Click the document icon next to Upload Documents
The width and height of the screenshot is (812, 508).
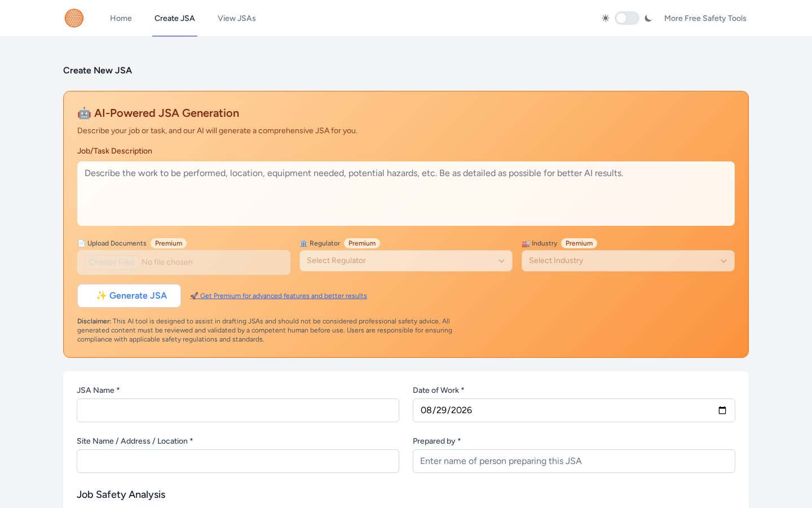[x=81, y=243]
